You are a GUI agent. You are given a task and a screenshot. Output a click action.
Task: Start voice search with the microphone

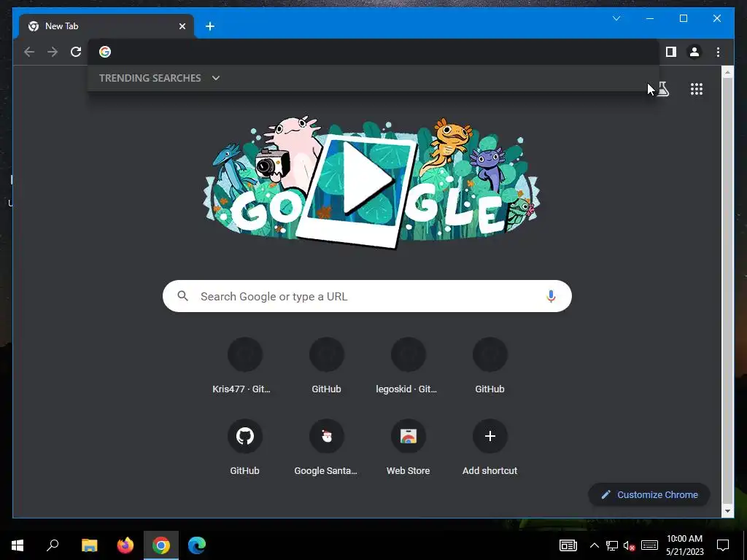[551, 296]
